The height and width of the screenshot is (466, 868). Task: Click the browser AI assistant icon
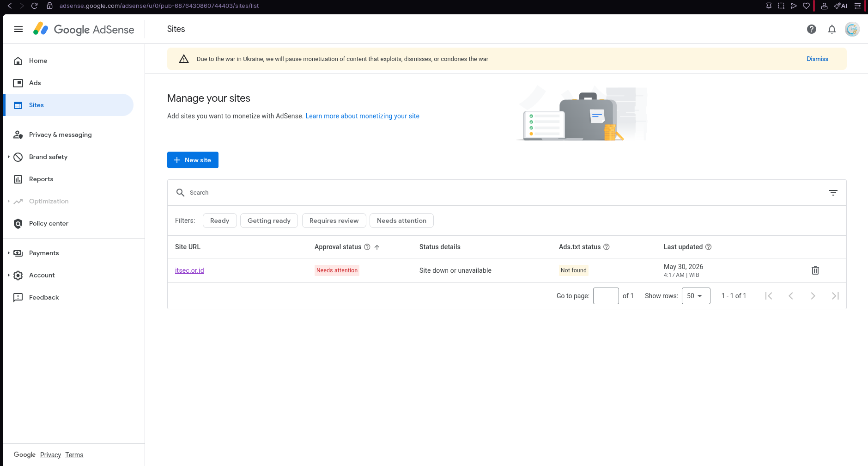(x=841, y=6)
